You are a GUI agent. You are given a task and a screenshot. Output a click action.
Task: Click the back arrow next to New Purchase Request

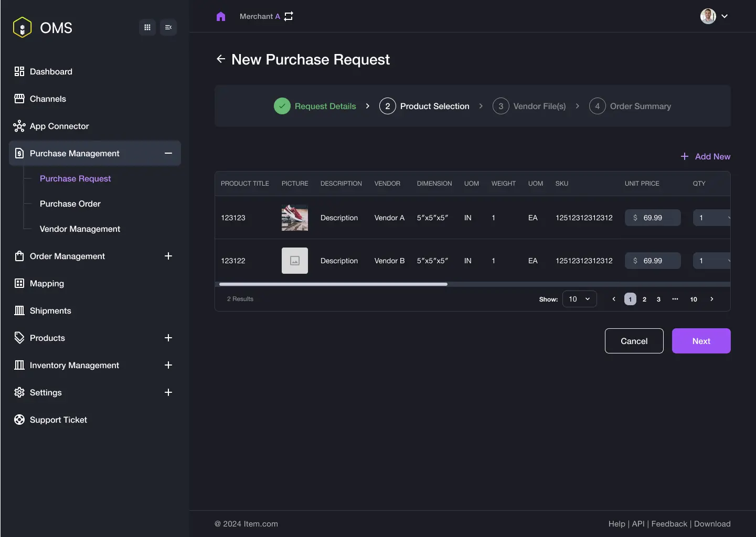click(x=221, y=59)
